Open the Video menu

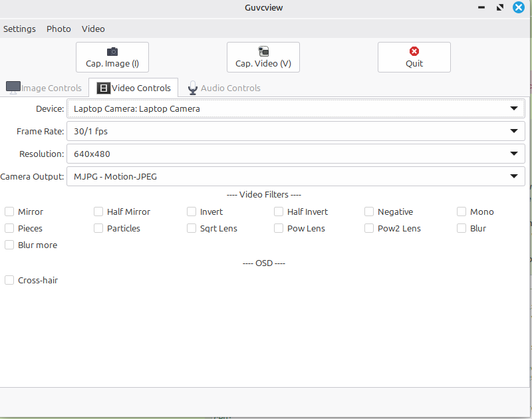click(x=93, y=29)
